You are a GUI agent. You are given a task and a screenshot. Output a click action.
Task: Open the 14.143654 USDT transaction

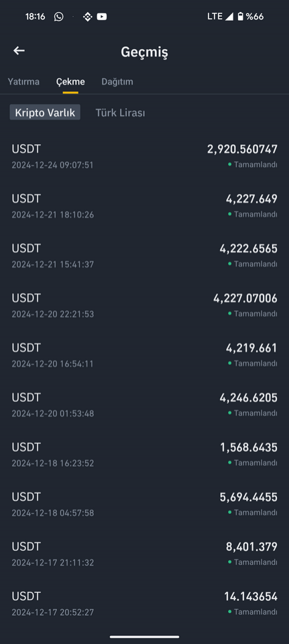pos(145,603)
